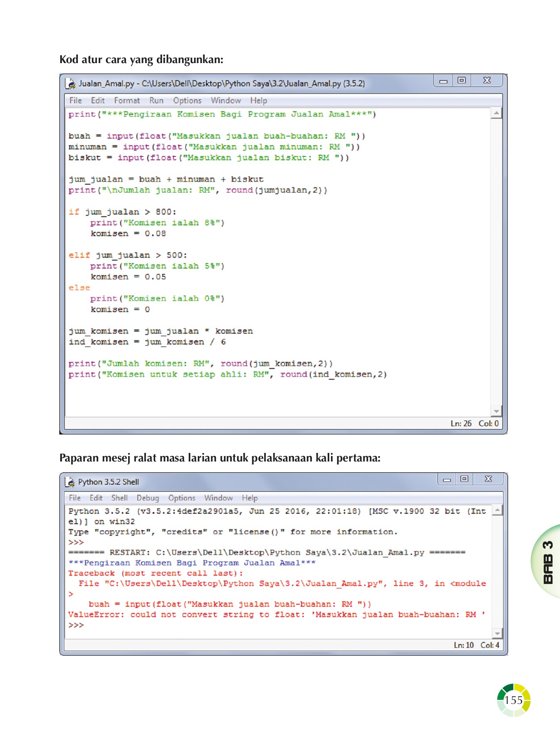Screen dimensions: 560x747
Task: Open the Debug menu in the Shell
Action: click(148, 498)
